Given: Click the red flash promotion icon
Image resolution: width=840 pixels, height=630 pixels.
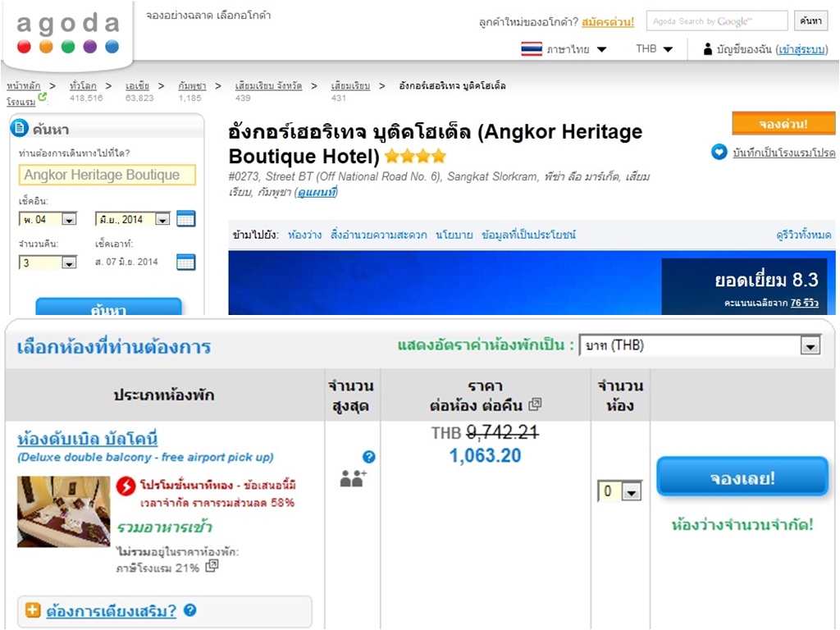Looking at the screenshot, I should tap(126, 486).
